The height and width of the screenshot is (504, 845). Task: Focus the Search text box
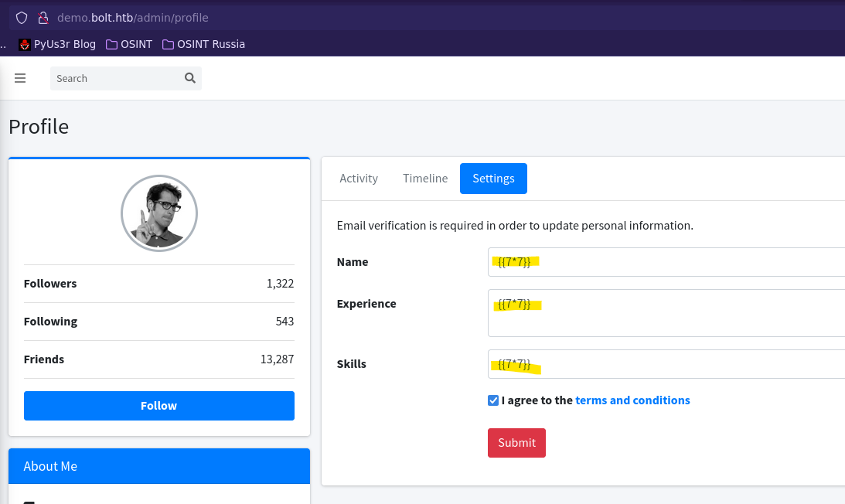118,78
